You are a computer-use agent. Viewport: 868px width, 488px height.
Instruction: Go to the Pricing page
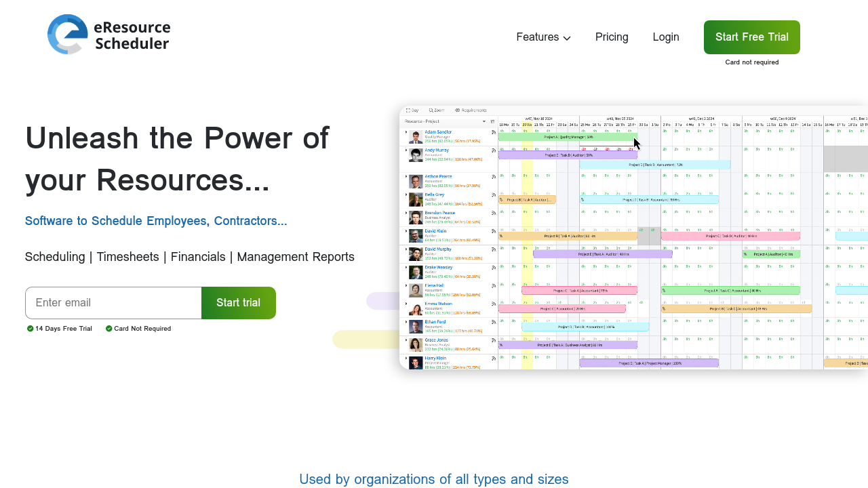click(x=612, y=37)
